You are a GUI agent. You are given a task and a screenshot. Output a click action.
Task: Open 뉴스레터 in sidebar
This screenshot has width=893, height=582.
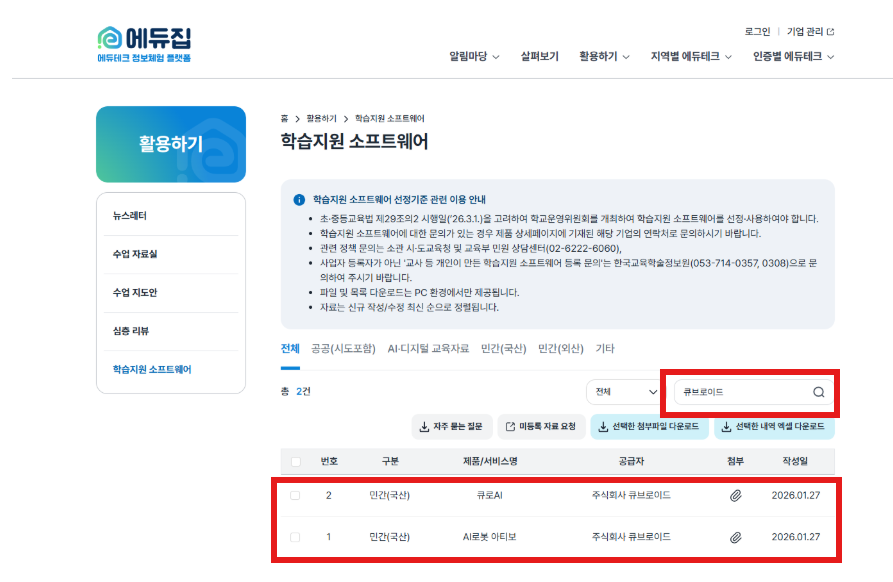pyautogui.click(x=130, y=216)
